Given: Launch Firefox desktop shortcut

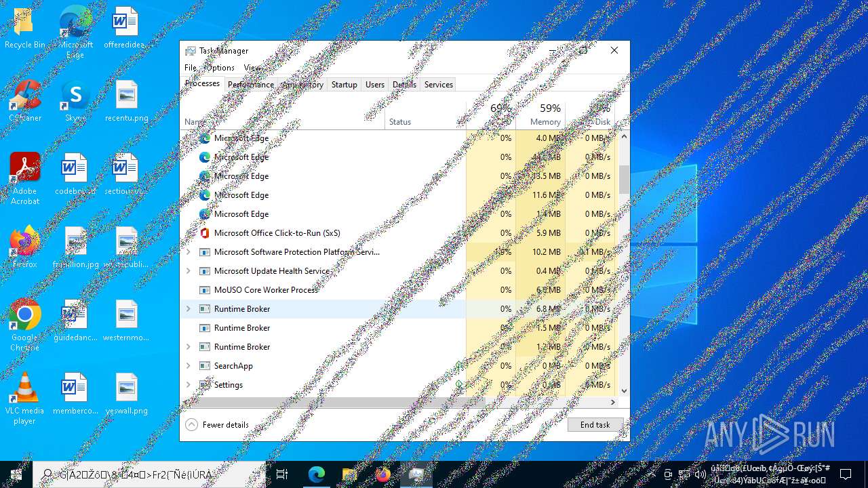Looking at the screenshot, I should pyautogui.click(x=25, y=247).
